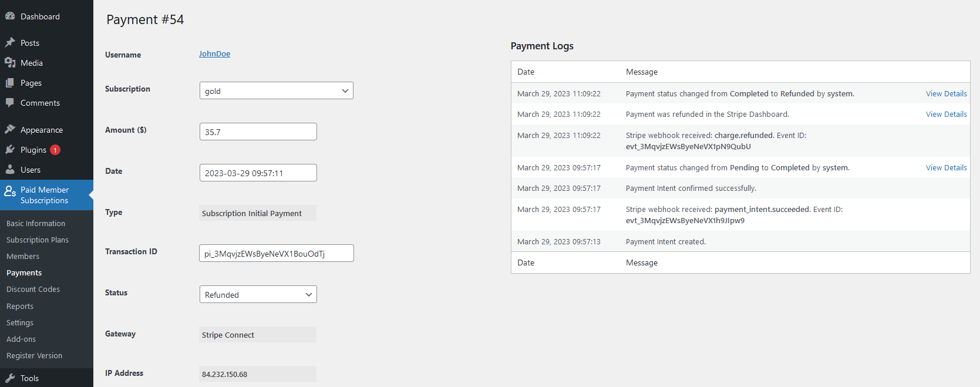View Details for refunded in Stripe Dashboard log
The image size is (980, 387).
946,114
